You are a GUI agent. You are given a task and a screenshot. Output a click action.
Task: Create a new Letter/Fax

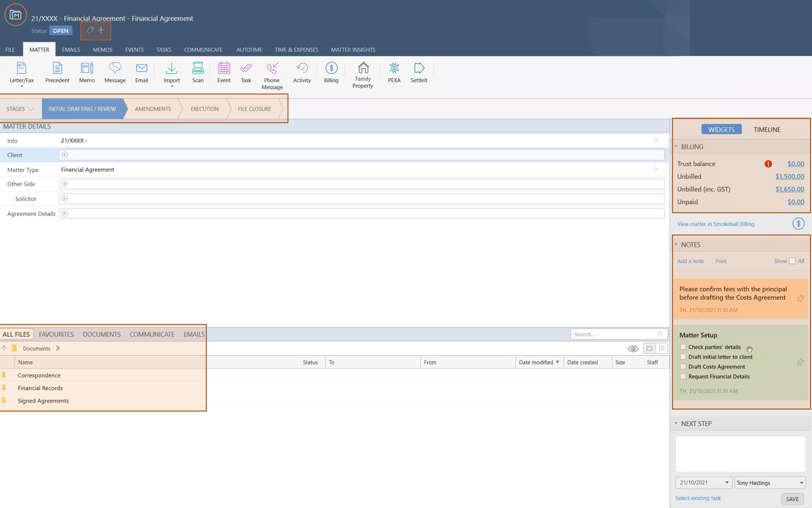[21, 72]
